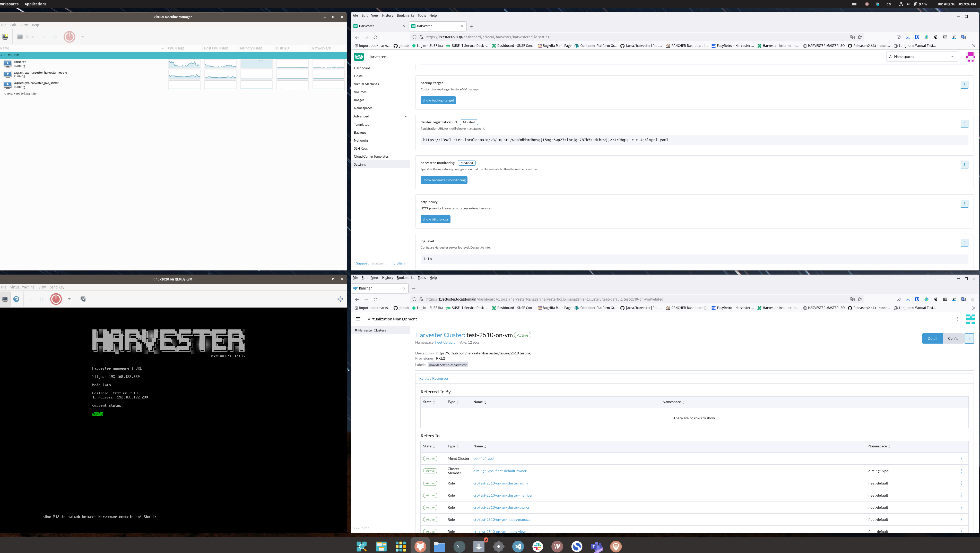Open the console help icon next to the monitor icon
This screenshot has width=980, height=553.
coord(16,299)
